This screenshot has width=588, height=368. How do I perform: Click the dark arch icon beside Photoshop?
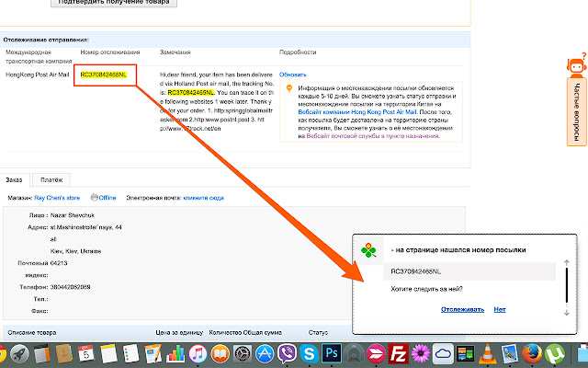354,353
